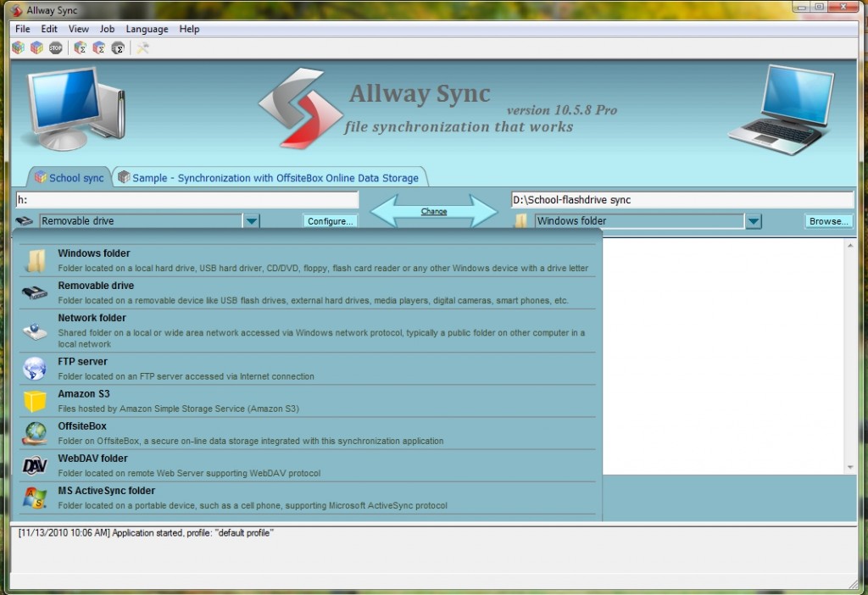Choose MS ActiveSync folder in the list

tap(307, 498)
